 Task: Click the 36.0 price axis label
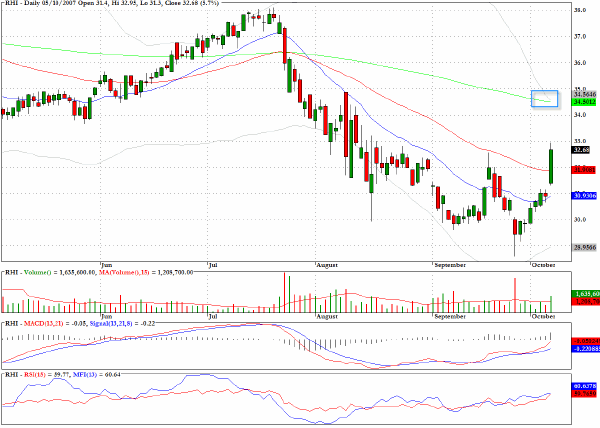click(x=580, y=63)
